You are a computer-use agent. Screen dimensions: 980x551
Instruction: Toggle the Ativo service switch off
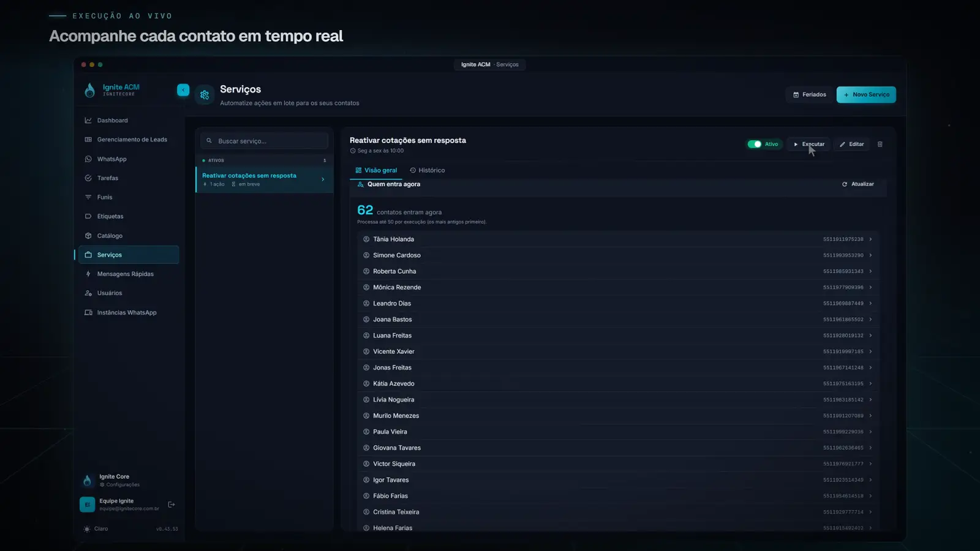click(755, 144)
